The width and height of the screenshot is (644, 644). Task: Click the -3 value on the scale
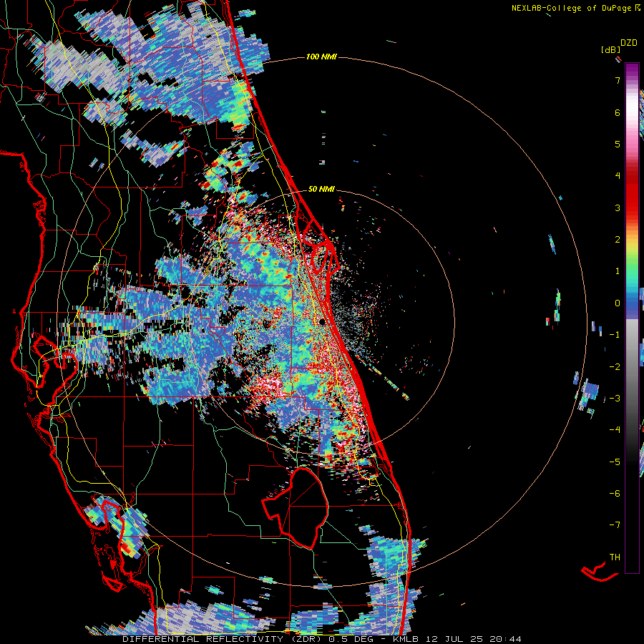[x=615, y=399]
